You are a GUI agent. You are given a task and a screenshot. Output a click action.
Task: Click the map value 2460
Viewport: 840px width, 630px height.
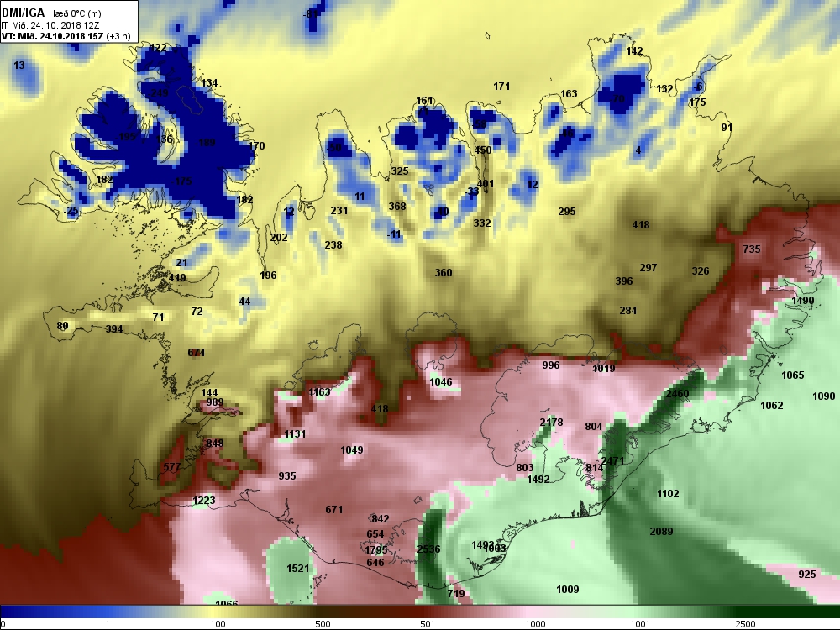677,394
